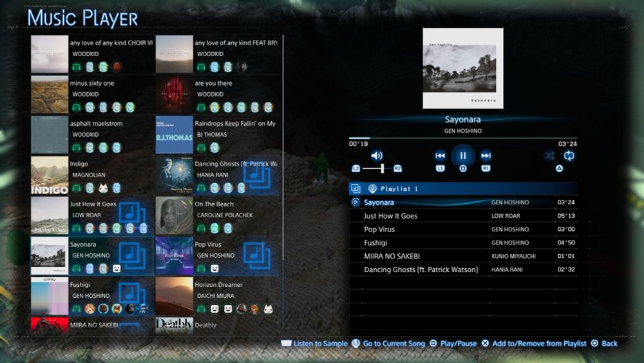Seek on the song progress bar

point(463,138)
